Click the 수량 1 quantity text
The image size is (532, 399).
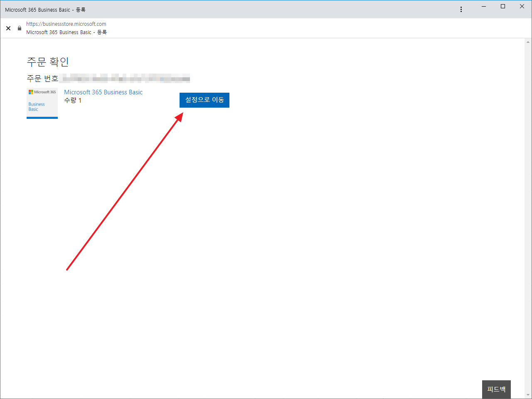point(73,101)
